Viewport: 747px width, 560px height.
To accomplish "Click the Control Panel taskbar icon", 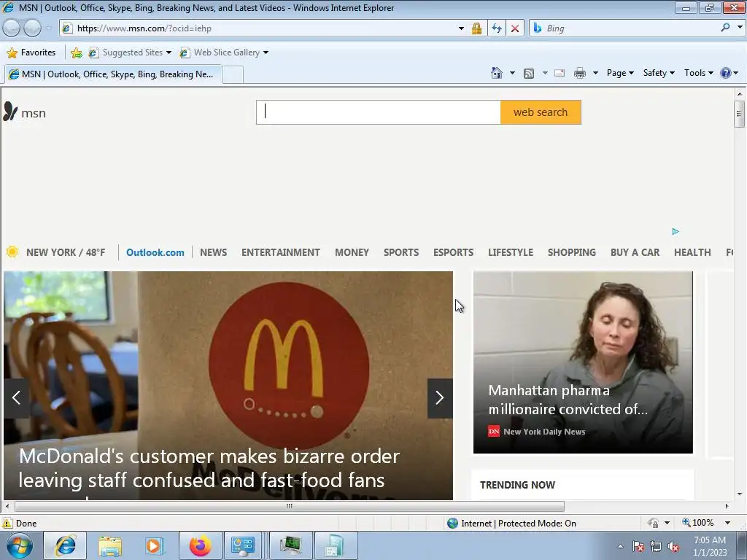I will 243,545.
